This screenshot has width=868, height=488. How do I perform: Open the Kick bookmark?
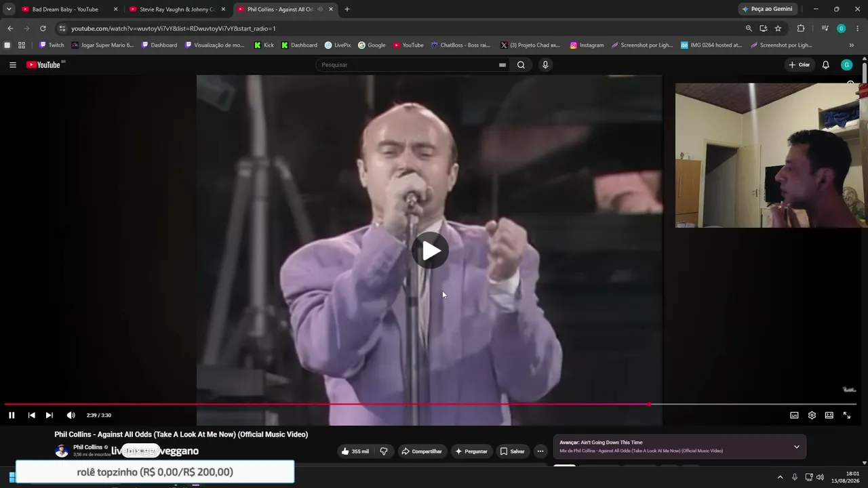pyautogui.click(x=264, y=45)
